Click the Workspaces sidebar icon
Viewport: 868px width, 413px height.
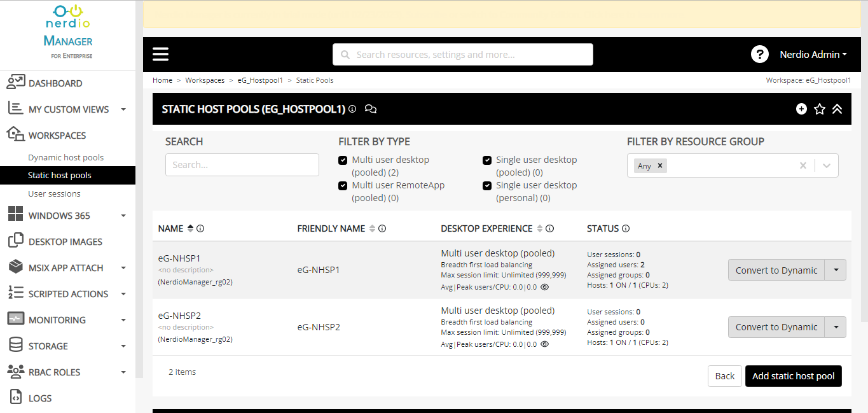click(x=16, y=134)
